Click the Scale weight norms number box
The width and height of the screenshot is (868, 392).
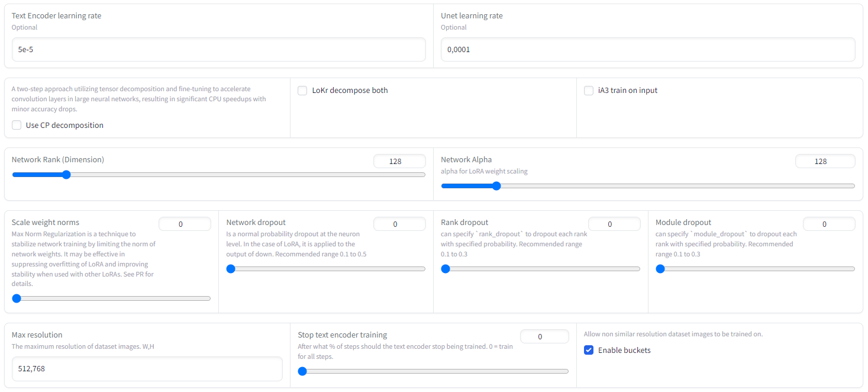click(x=185, y=224)
